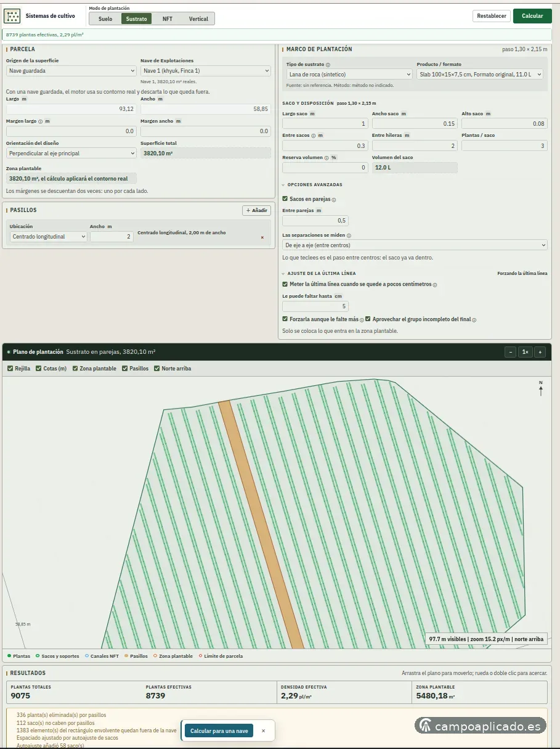Open the info icon next to Sacos en parejas

(334, 200)
